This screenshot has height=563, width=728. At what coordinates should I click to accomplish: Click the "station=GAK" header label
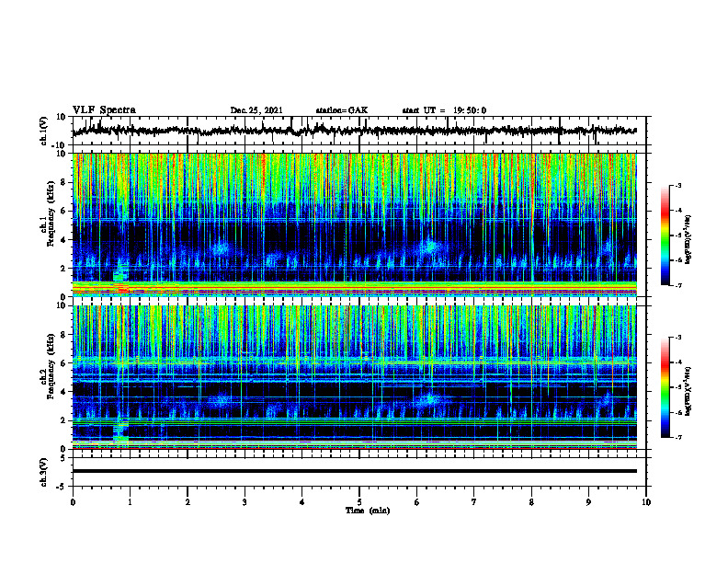(342, 110)
